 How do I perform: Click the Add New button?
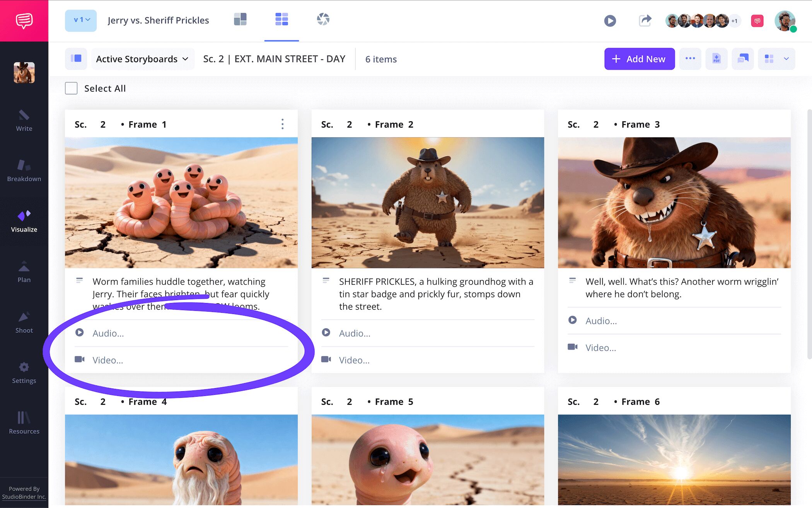pos(639,59)
